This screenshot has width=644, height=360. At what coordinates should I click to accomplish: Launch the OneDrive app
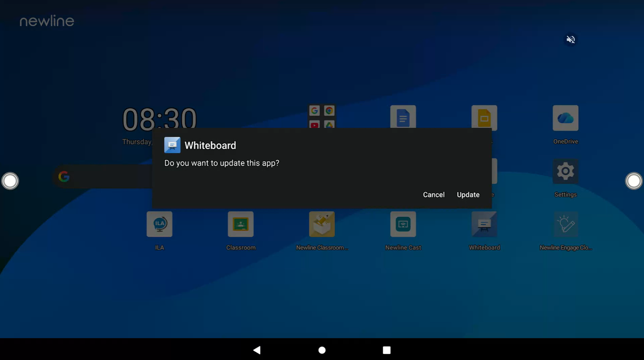[x=566, y=118]
